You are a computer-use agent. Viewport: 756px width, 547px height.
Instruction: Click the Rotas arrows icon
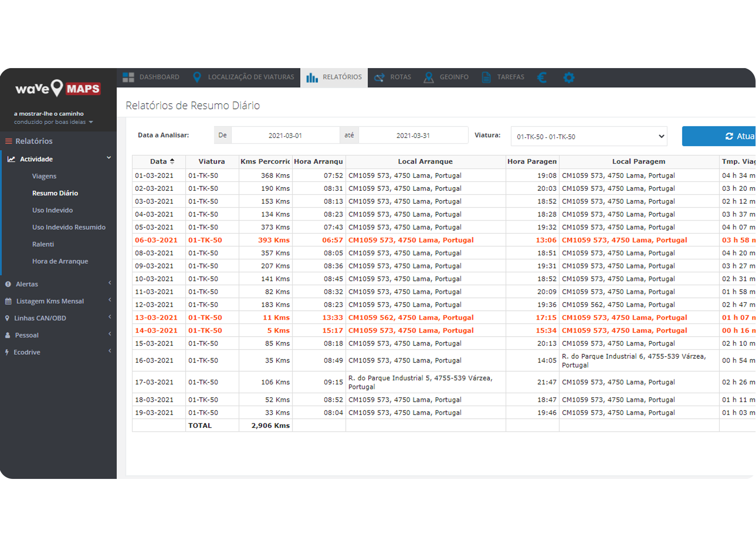pos(379,77)
